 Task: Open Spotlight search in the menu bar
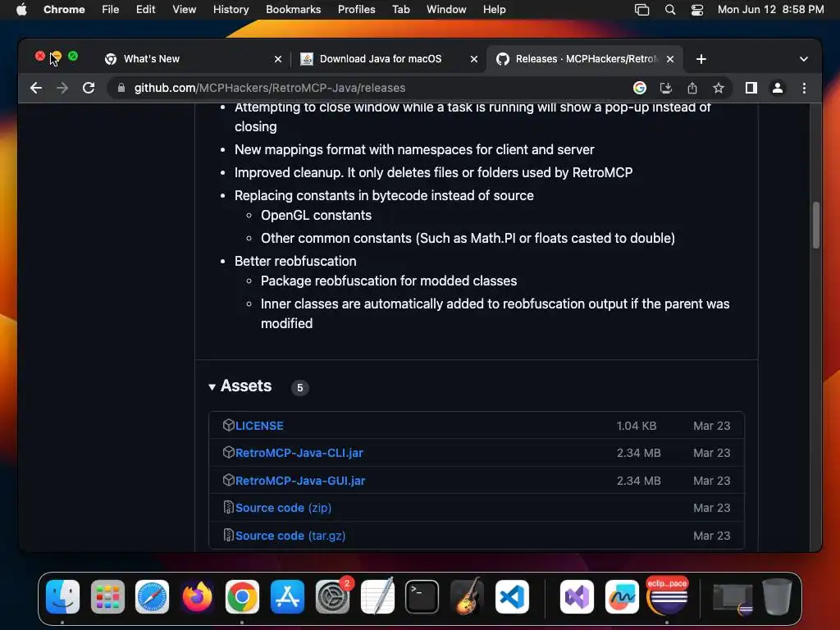coord(669,10)
